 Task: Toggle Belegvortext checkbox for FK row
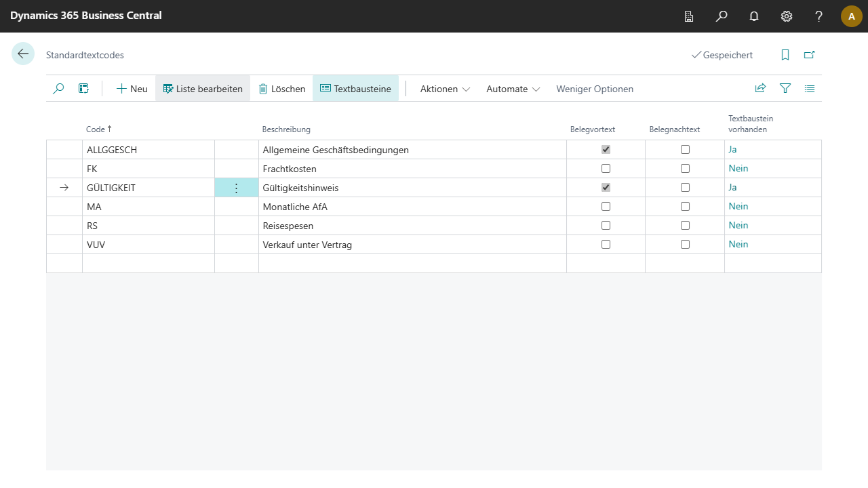(x=606, y=168)
